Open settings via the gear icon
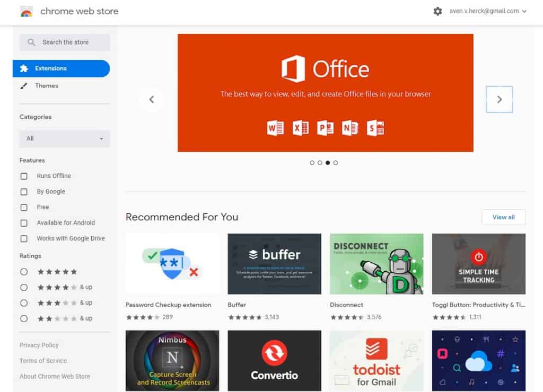The image size is (543, 392). click(x=437, y=11)
